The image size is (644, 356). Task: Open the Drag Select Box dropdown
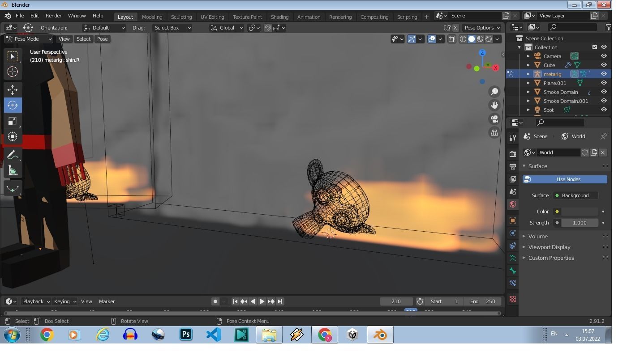pyautogui.click(x=172, y=28)
